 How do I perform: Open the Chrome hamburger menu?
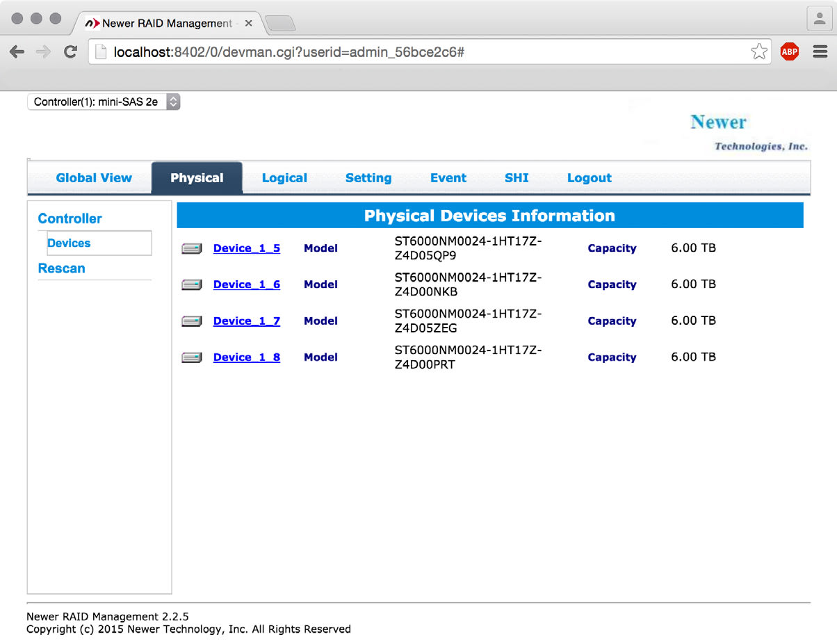(x=820, y=51)
